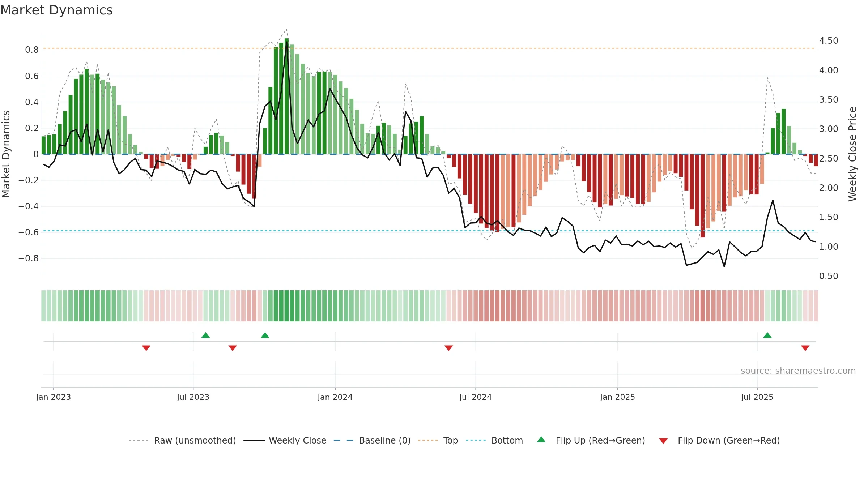The image size is (868, 488).
Task: Open the sharemaestro.com source credit
Action: [798, 371]
